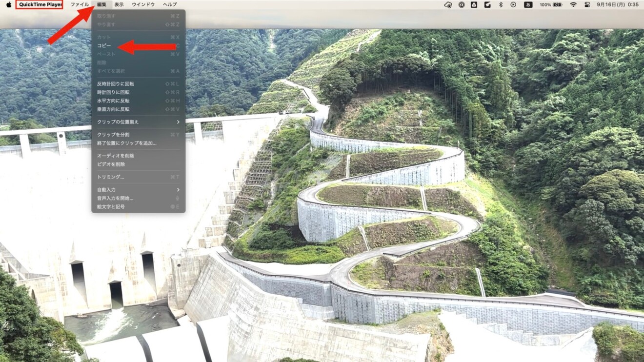
Task: Open the Apple menu
Action: (x=8, y=5)
